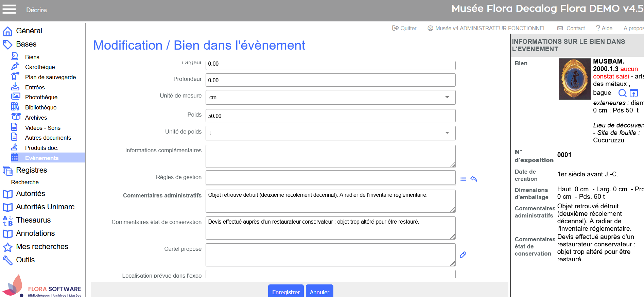644x297 pixels.
Task: Open the hamburger menu icon
Action: coord(9,9)
